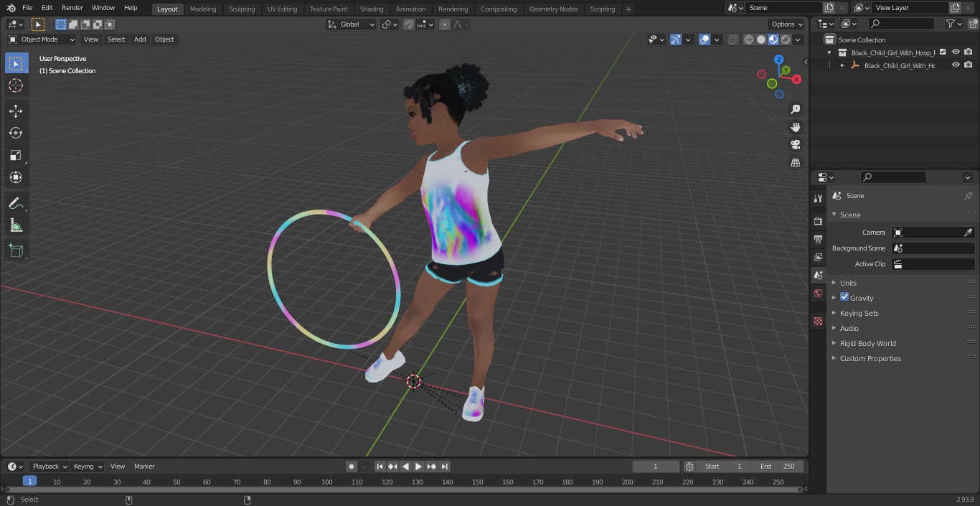Hide the Black_Child_Girl_With_Hoop collection in viewport
Viewport: 980px width, 506px height.
[956, 52]
